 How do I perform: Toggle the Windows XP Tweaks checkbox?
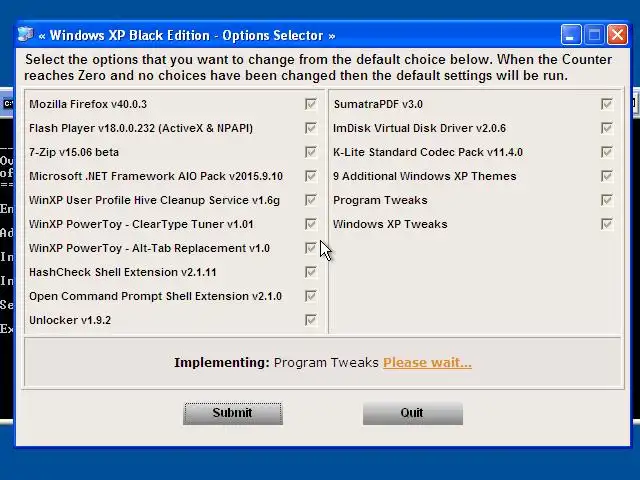click(x=607, y=224)
